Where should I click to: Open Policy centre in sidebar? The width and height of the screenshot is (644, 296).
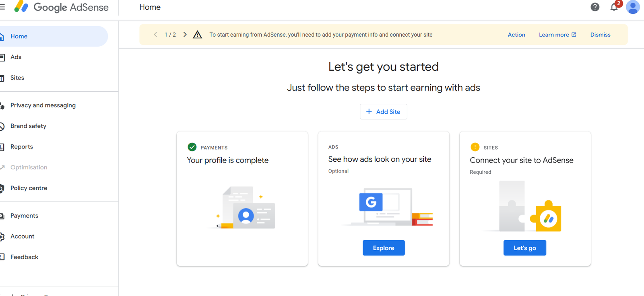29,188
